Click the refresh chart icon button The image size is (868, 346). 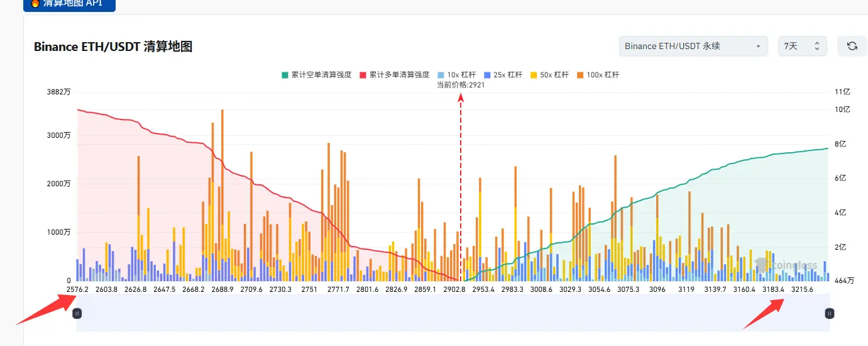852,46
